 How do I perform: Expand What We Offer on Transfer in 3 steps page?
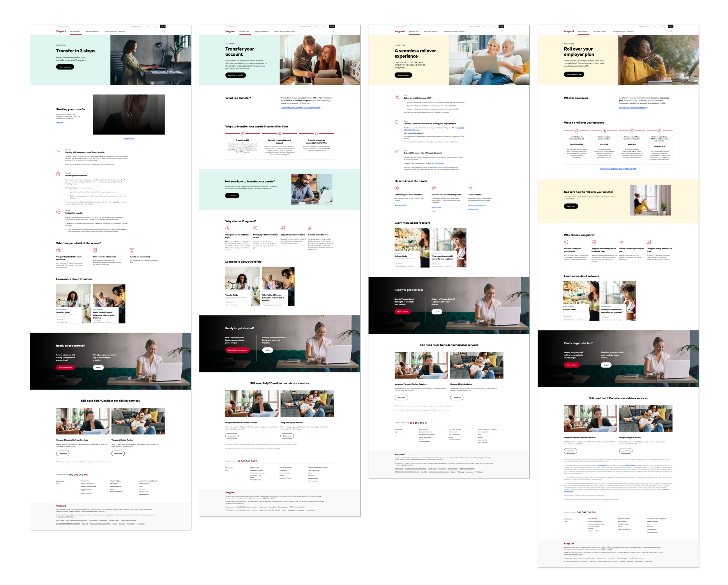75,32
